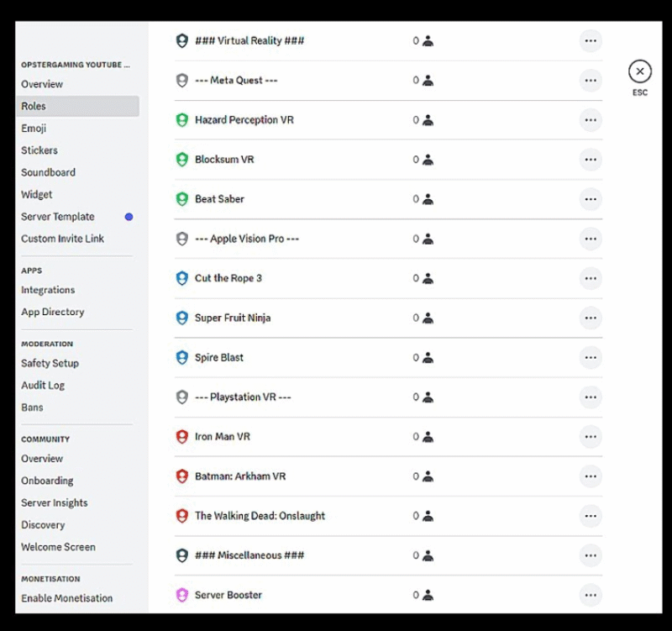Go to the Emoji settings page

coord(34,129)
